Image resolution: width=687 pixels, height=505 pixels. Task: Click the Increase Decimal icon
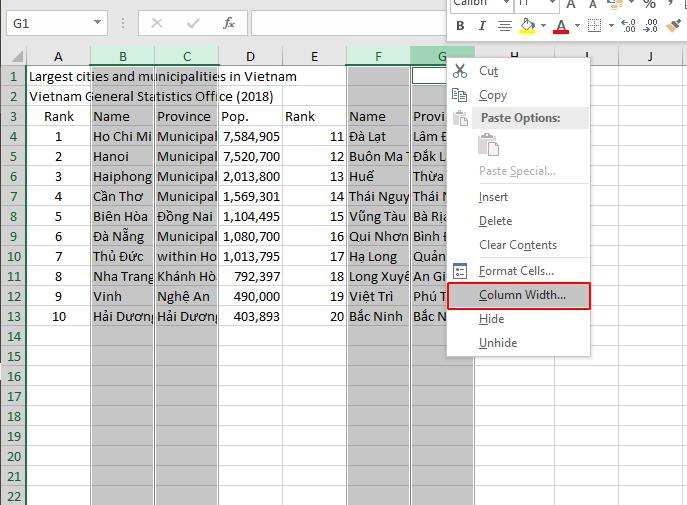click(627, 26)
